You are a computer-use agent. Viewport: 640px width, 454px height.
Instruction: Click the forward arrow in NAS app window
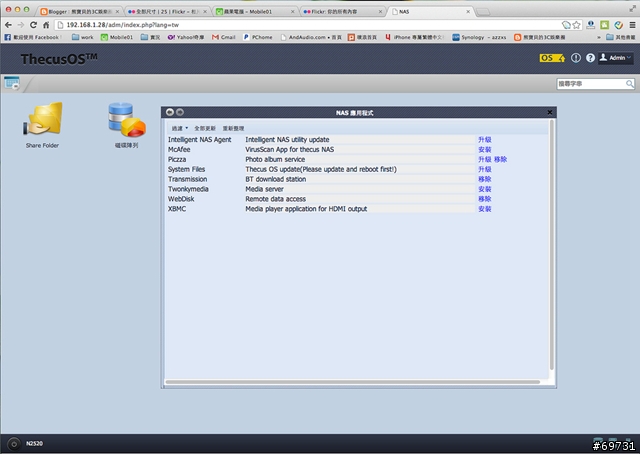click(180, 112)
